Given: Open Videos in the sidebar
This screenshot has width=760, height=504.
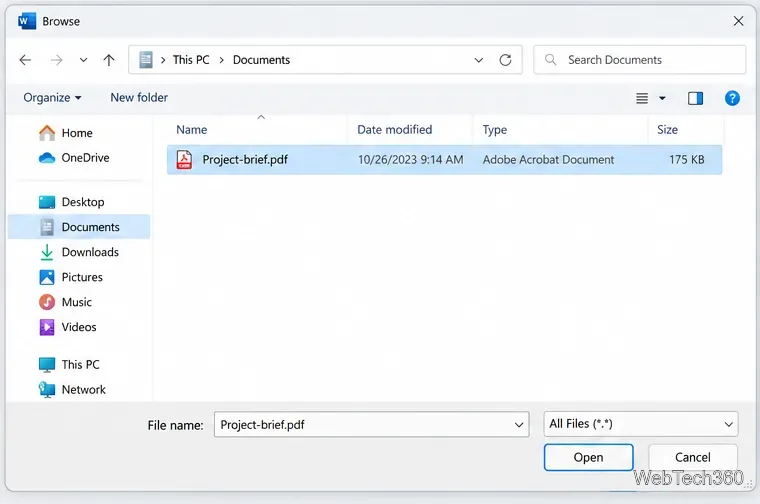Looking at the screenshot, I should click(x=67, y=327).
